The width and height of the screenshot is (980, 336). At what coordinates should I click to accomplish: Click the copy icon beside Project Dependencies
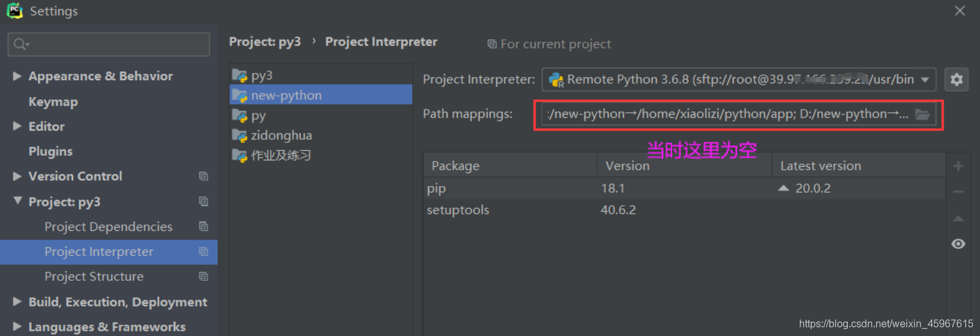(x=203, y=226)
